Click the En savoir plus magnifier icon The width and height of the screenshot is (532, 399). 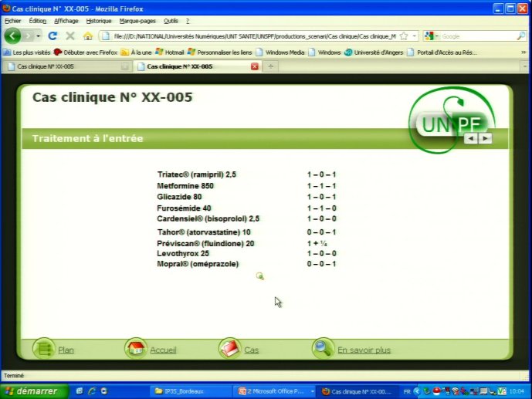[323, 349]
